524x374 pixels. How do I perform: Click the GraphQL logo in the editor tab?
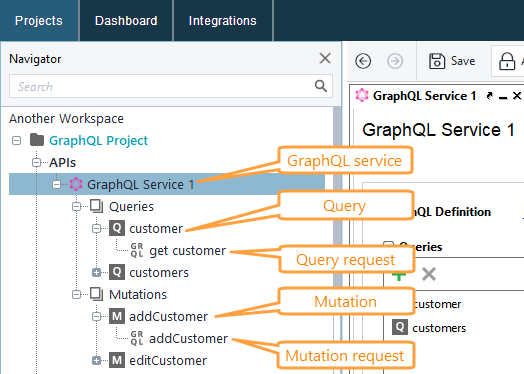[x=362, y=96]
